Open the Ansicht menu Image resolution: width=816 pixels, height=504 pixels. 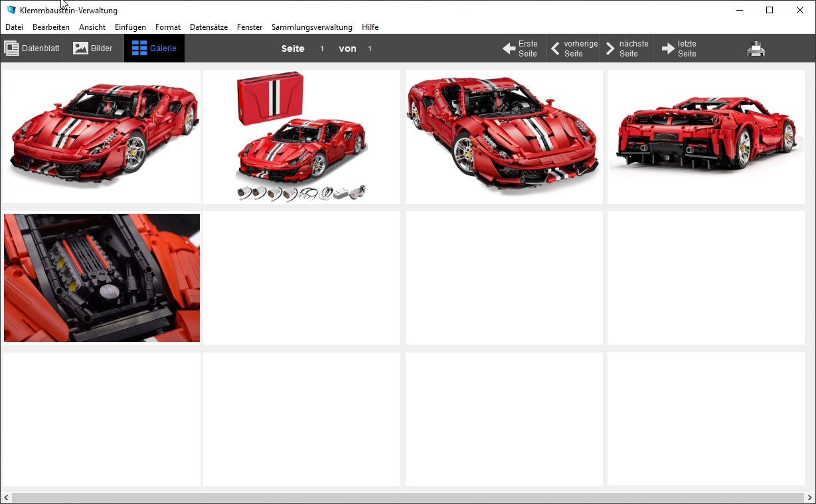(x=92, y=27)
